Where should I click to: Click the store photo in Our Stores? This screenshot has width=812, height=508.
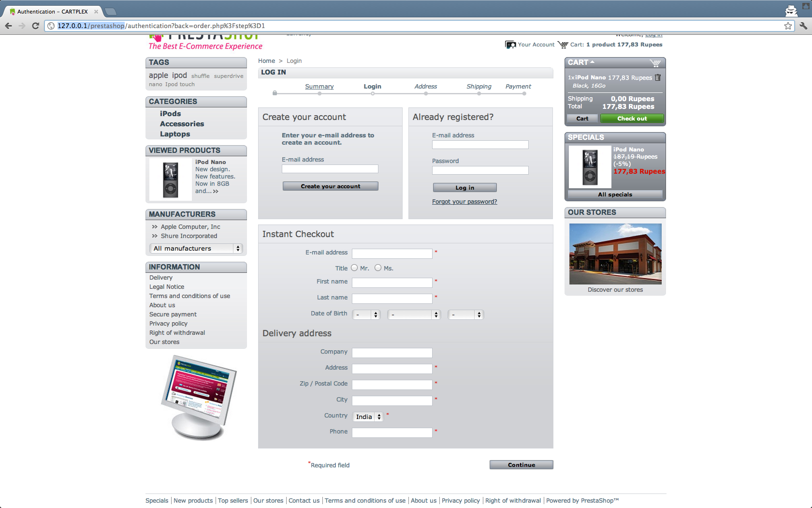click(615, 254)
